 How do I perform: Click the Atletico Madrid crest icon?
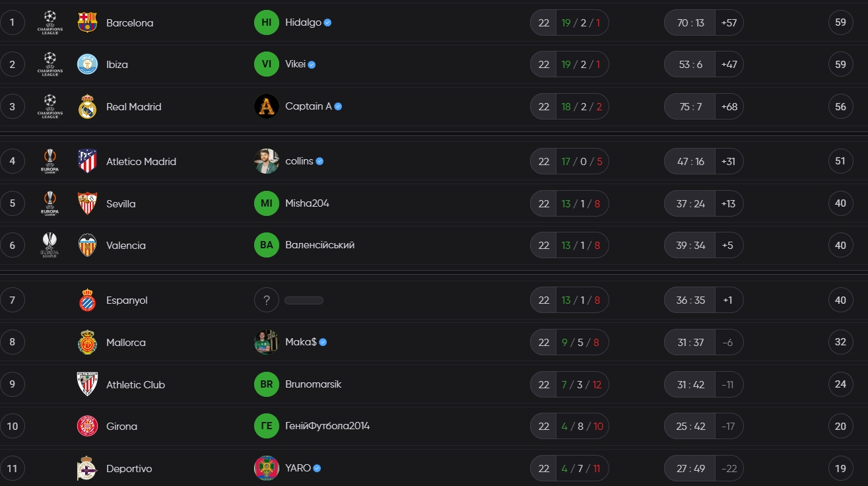[x=87, y=161]
